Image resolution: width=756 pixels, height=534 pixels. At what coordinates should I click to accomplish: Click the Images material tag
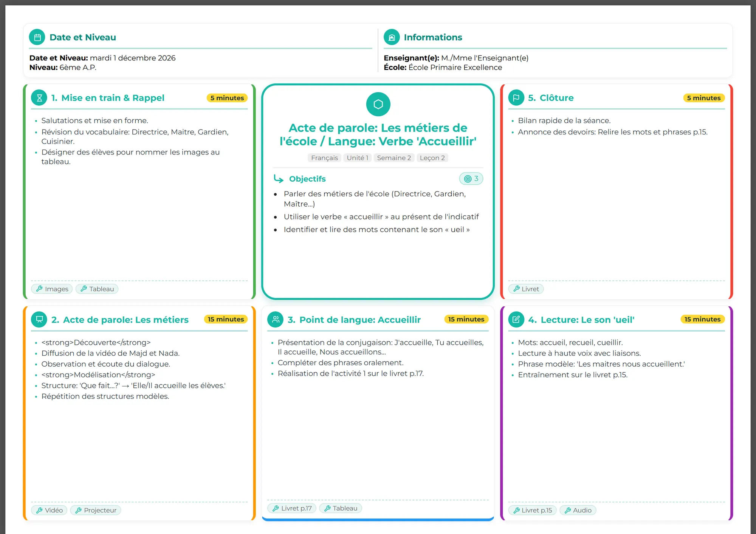(52, 289)
